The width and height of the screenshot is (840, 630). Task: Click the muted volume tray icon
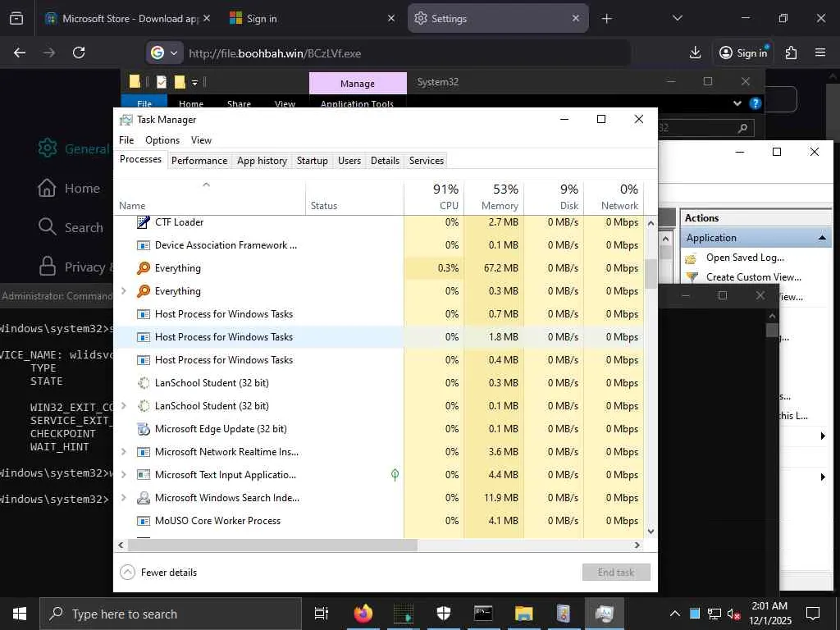click(x=733, y=614)
